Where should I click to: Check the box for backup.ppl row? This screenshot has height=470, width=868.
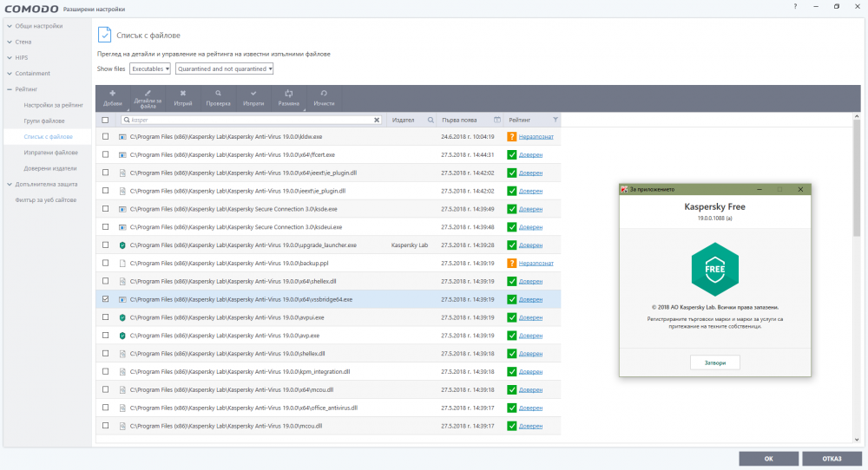(x=105, y=264)
